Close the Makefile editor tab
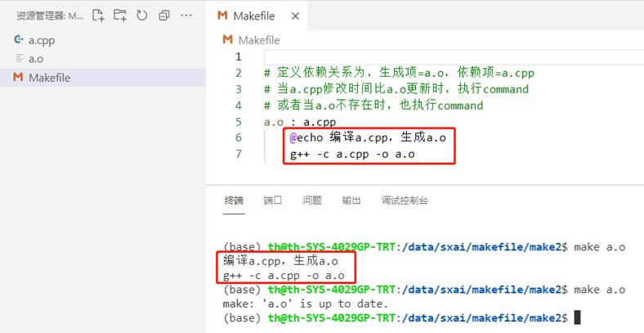 click(295, 16)
